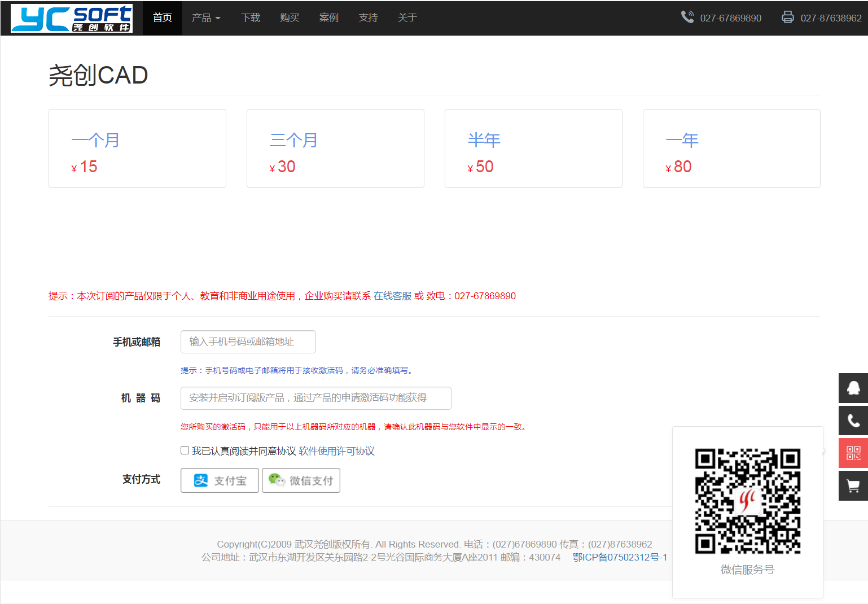This screenshot has height=604, width=868.
Task: Open the shopping cart sidebar icon
Action: click(853, 486)
